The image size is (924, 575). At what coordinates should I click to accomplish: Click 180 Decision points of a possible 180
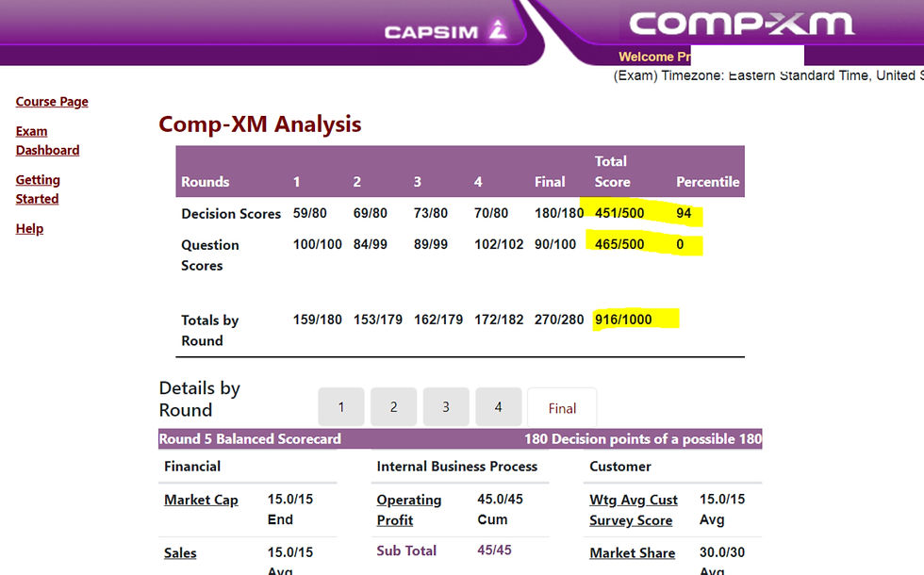click(643, 439)
